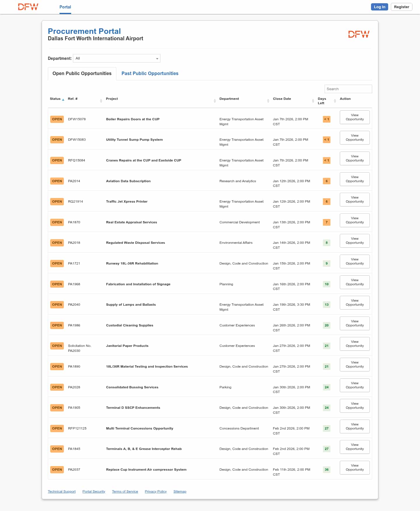Select the Open Public Opportunities tab
420x511 pixels.
click(x=82, y=74)
